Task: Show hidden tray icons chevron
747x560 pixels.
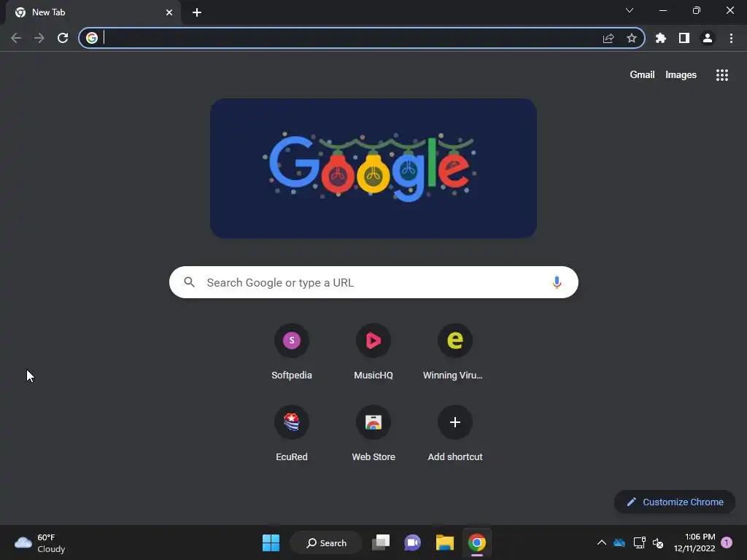Action: point(602,542)
